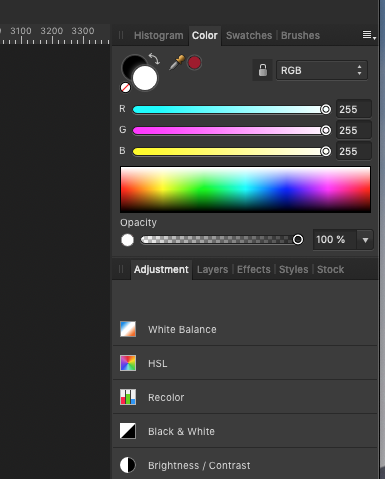Click the Adjustment panel group drag grip

[121, 269]
